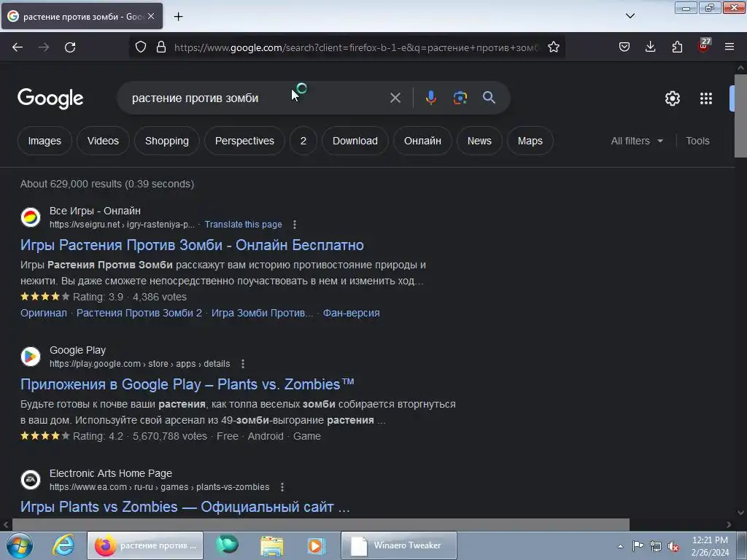The width and height of the screenshot is (747, 560).
Task: Open more options for Google Play result
Action: pos(243,364)
